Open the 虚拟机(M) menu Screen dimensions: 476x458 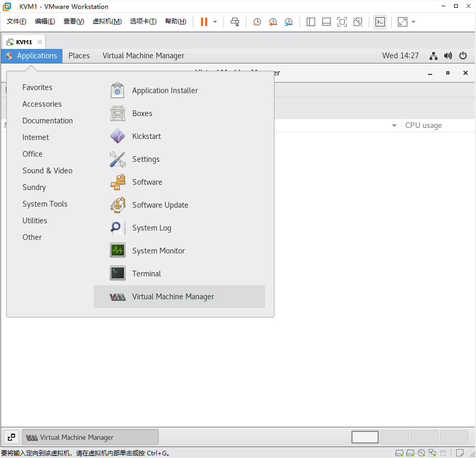click(107, 21)
